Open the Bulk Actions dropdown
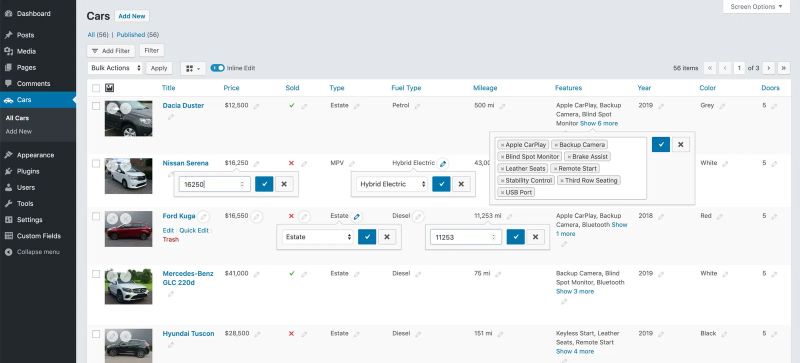This screenshot has width=800, height=363. click(115, 68)
